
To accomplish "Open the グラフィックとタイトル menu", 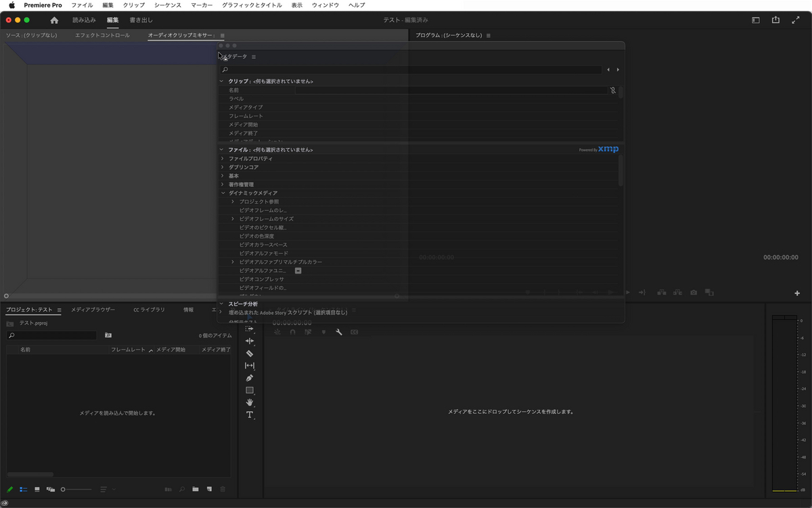I will coord(252,5).
